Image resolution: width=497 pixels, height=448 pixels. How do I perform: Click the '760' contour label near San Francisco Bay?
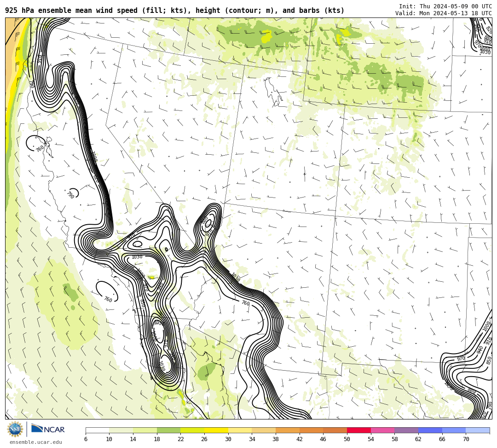pos(40,148)
